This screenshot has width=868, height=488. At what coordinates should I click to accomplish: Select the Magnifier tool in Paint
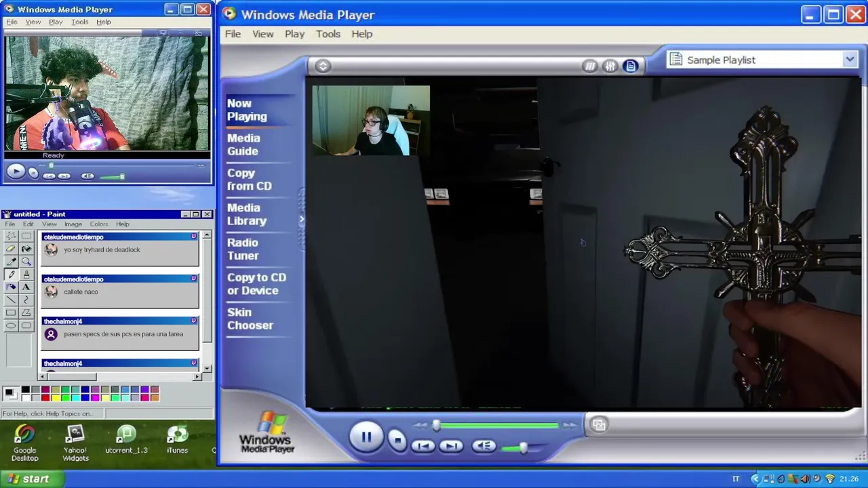pos(26,262)
